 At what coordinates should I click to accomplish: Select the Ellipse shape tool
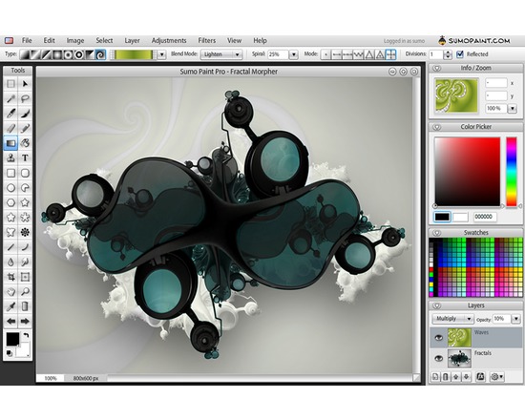[x=11, y=187]
